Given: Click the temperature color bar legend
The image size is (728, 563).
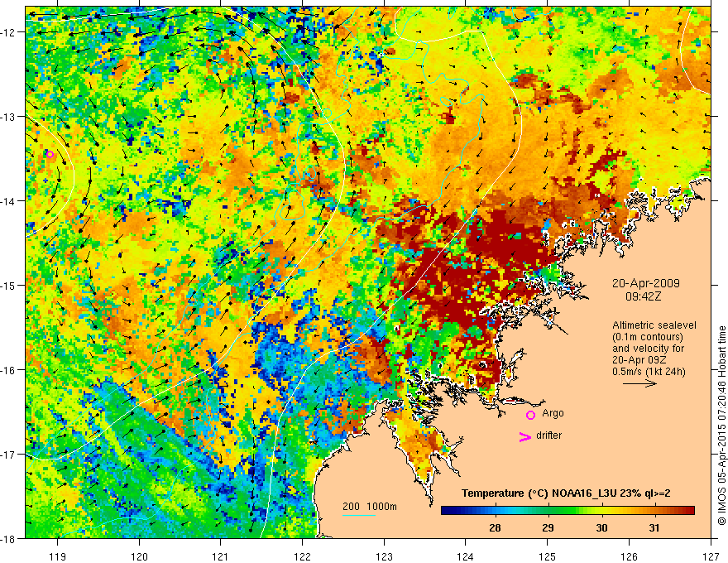Looking at the screenshot, I should (568, 511).
